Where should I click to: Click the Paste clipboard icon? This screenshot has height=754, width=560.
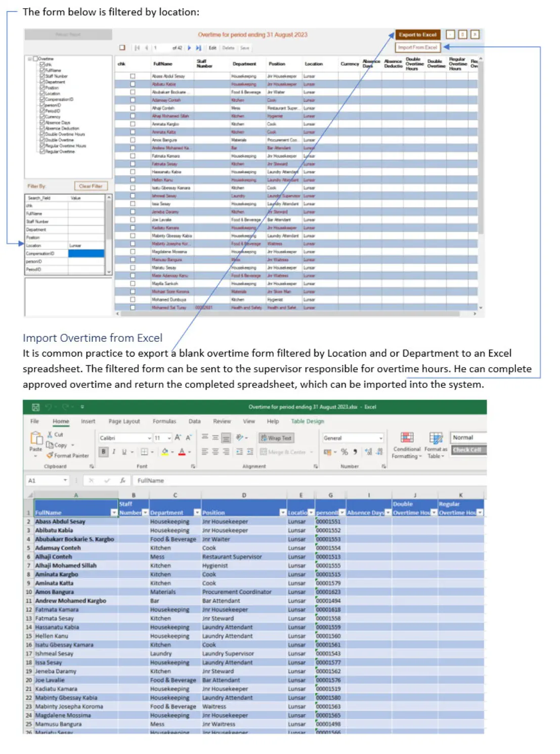point(36,438)
